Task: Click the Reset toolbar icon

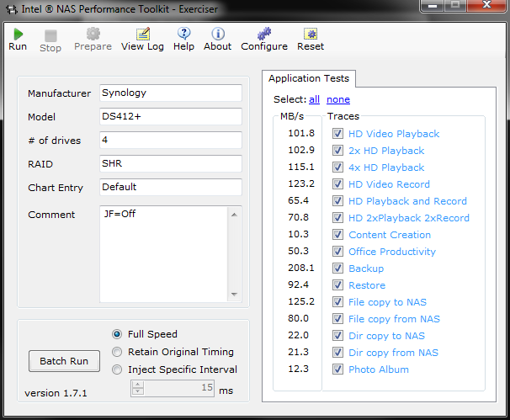Action: point(311,34)
